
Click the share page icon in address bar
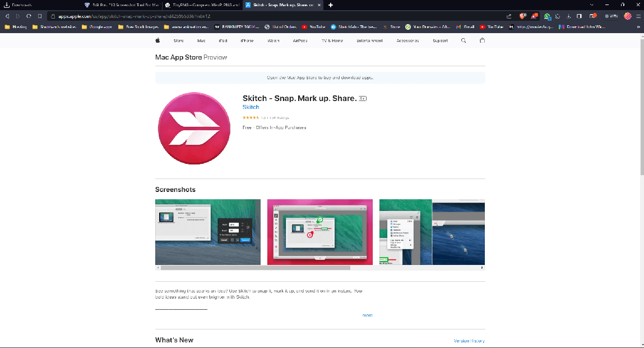click(x=509, y=16)
